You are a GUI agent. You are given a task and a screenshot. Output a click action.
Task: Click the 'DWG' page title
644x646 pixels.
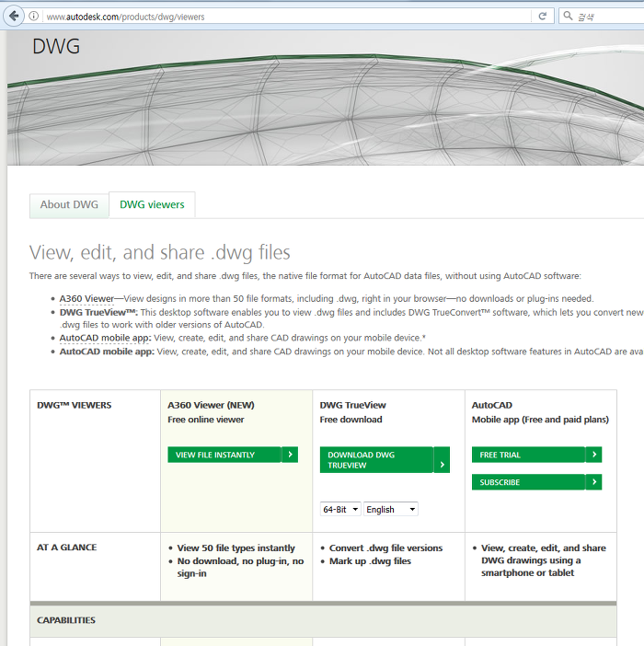click(56, 46)
